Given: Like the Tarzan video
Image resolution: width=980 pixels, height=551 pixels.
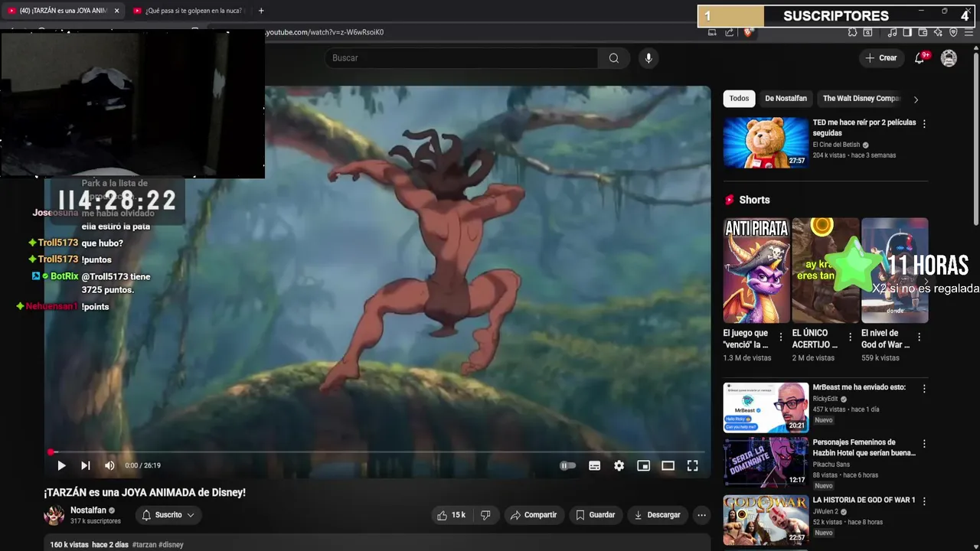Looking at the screenshot, I should coord(452,515).
